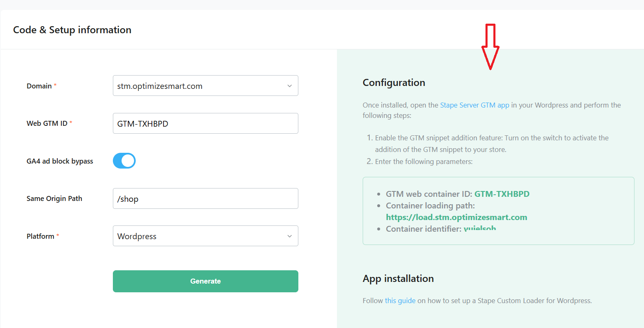The width and height of the screenshot is (644, 328).
Task: Click the load.stm.optimizesmart.com loading path URL
Action: coord(456,217)
